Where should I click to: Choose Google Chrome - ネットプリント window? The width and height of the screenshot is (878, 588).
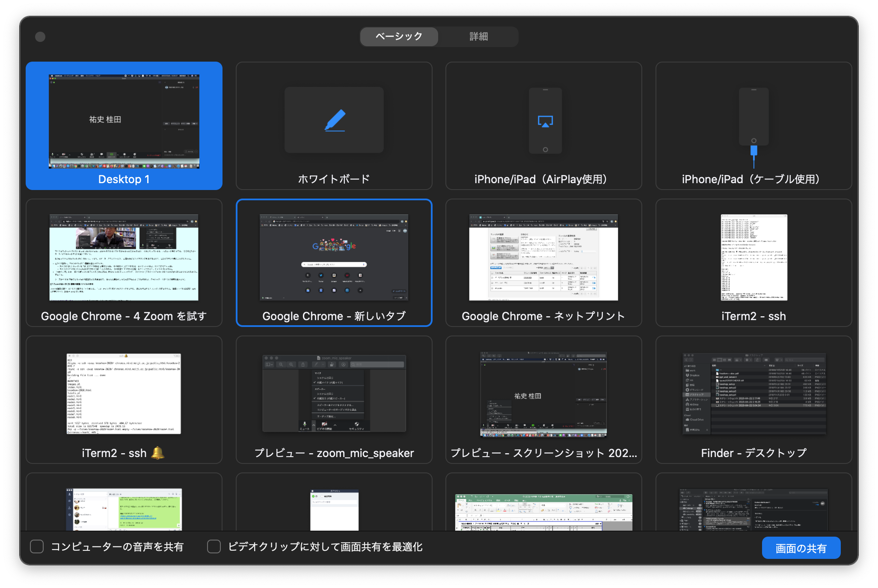543,263
